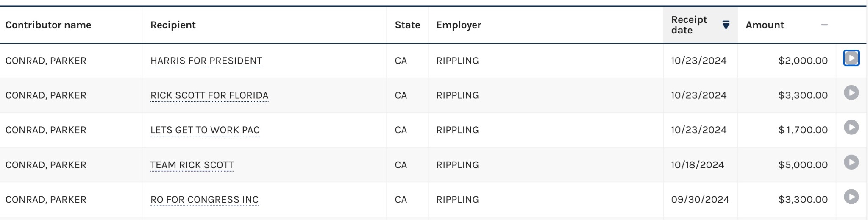Viewport: 868px width, 220px height.
Task: Open RICK SCOTT FOR FLORIDA recipient link
Action: (209, 96)
